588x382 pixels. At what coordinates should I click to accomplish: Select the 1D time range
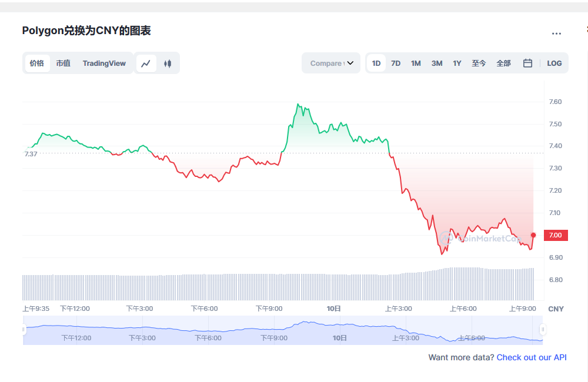[376, 63]
